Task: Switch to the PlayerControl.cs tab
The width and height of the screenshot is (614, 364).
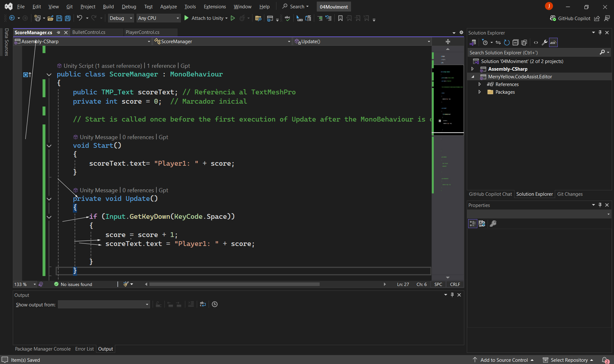Action: 142,32
